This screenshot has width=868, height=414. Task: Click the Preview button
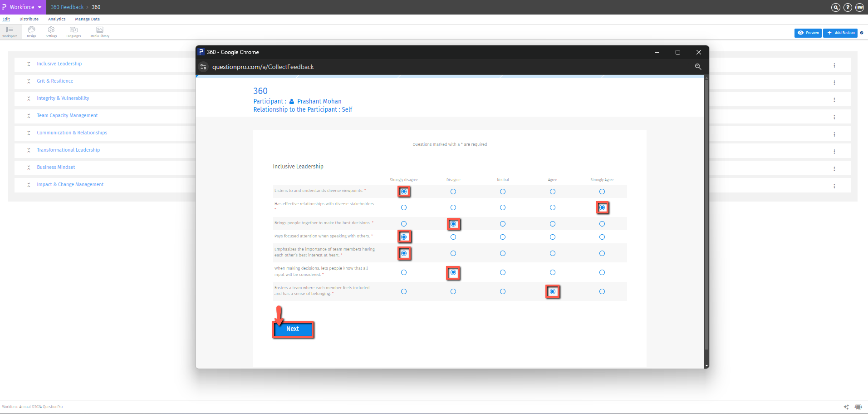coord(808,33)
